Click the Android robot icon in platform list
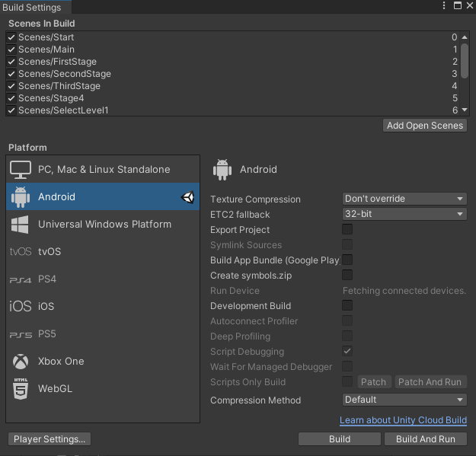The image size is (476, 456). 21,197
